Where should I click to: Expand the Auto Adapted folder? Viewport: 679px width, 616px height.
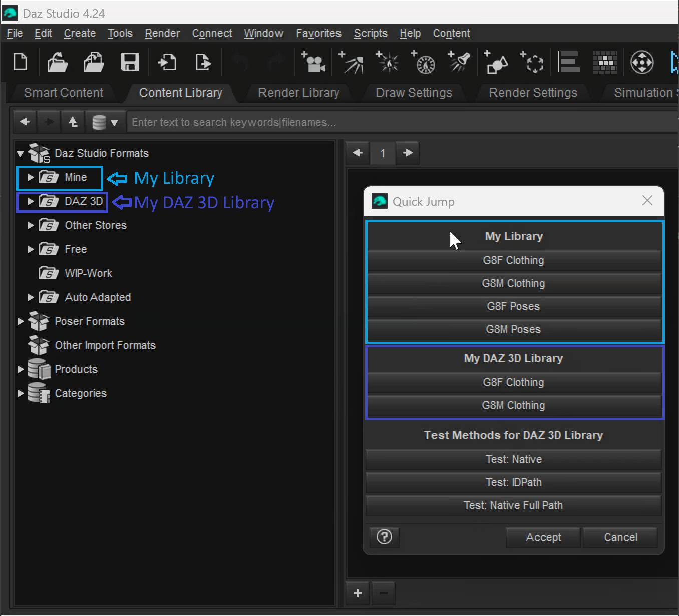pyautogui.click(x=31, y=298)
